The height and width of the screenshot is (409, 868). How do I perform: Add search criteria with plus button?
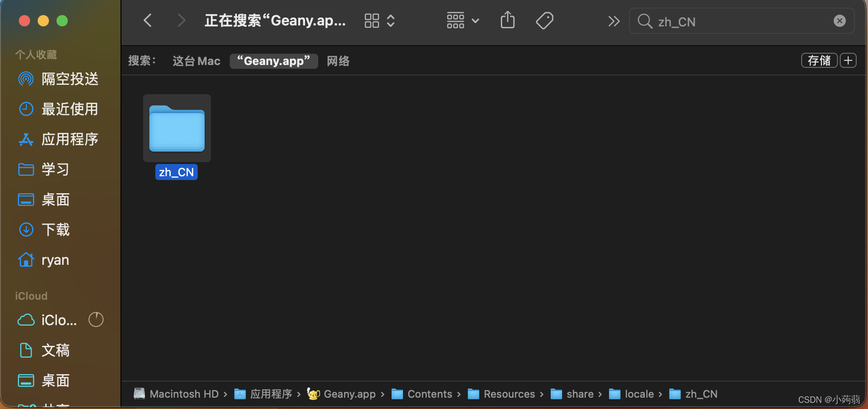point(848,60)
